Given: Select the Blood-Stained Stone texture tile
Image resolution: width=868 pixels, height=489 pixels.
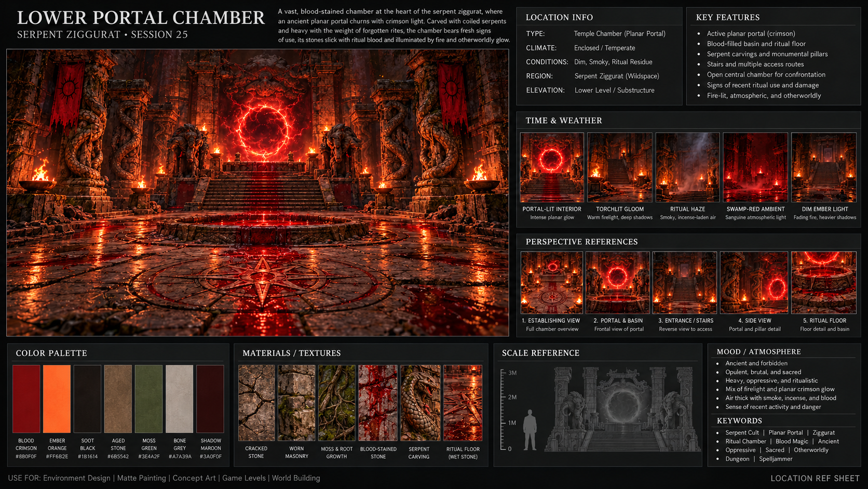Looking at the screenshot, I should [x=378, y=403].
